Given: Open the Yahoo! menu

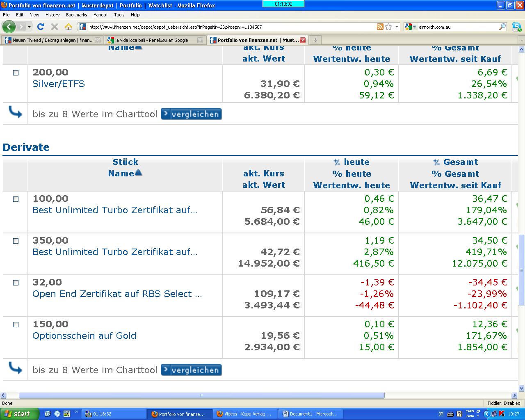Looking at the screenshot, I should tap(100, 15).
